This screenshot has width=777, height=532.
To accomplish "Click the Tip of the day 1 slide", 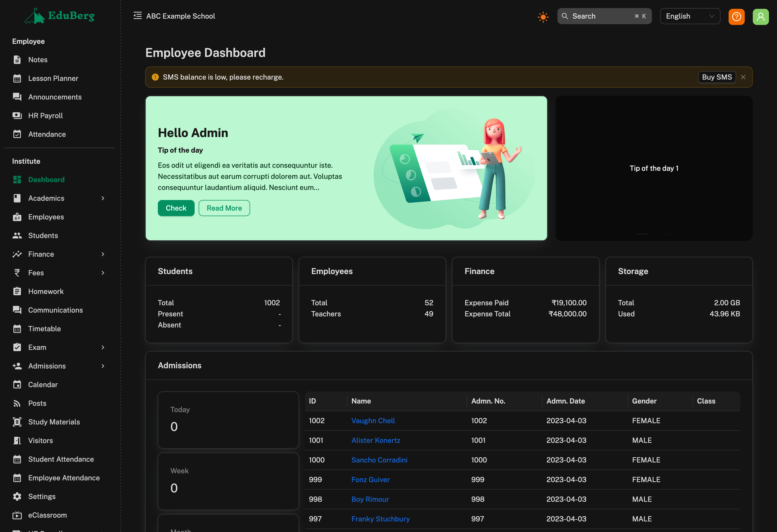I will pyautogui.click(x=654, y=168).
